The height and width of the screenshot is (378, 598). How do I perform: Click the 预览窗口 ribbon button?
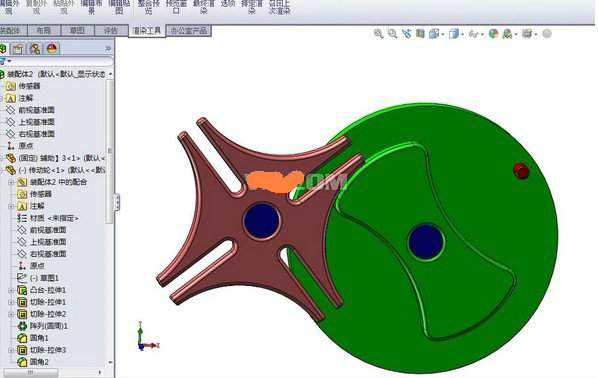coord(176,7)
